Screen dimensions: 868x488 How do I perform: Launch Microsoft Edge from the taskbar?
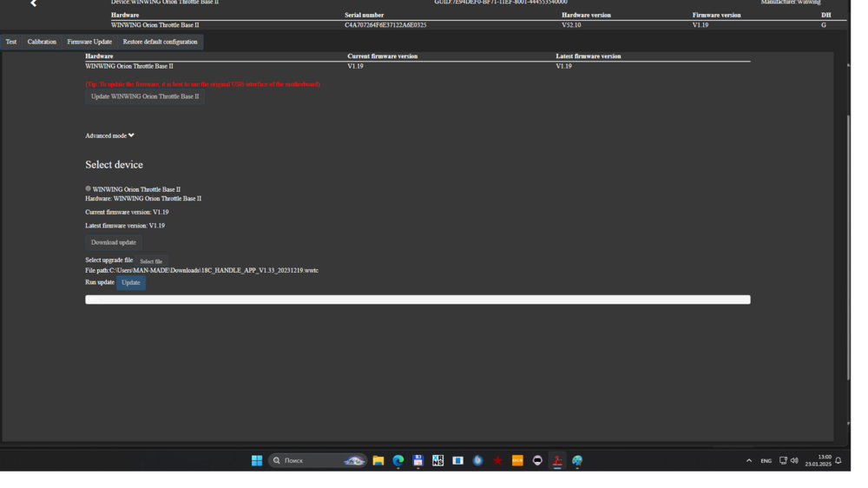(398, 461)
